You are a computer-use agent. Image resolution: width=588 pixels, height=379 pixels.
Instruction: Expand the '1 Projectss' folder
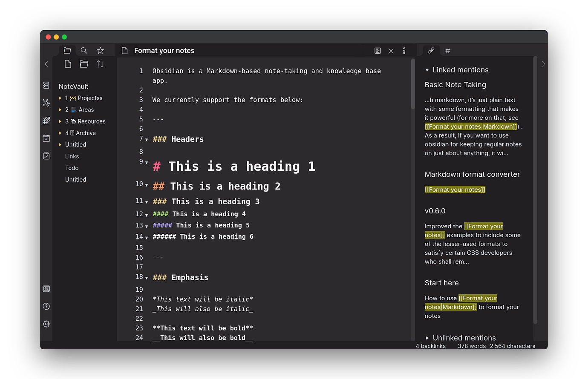[61, 98]
